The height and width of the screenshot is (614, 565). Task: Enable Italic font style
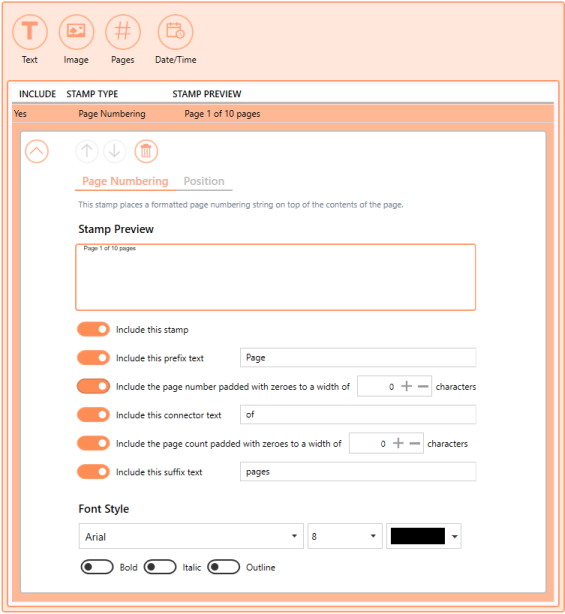[160, 567]
